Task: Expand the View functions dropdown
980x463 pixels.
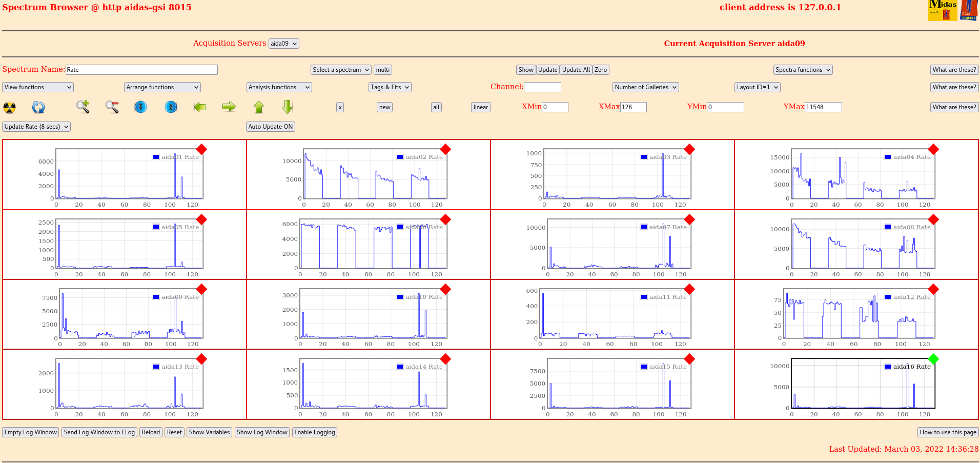Action: [38, 87]
